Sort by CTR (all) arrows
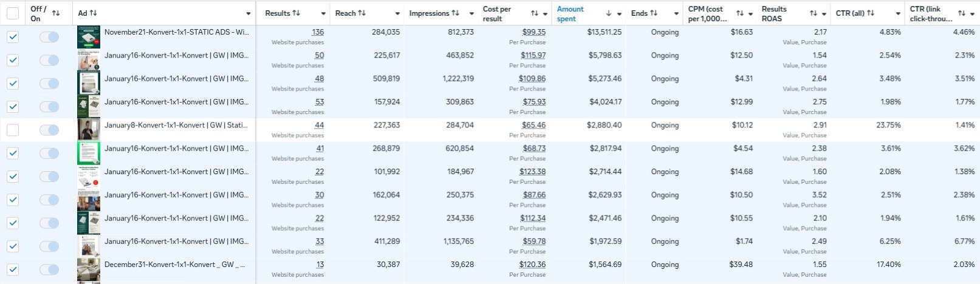Screen dimensions: 980x284 coord(871,13)
